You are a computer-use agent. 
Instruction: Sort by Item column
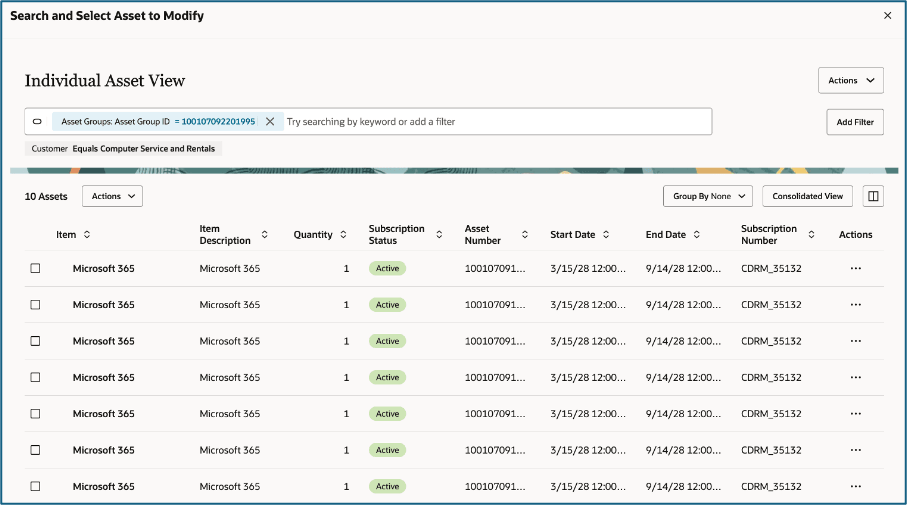87,234
